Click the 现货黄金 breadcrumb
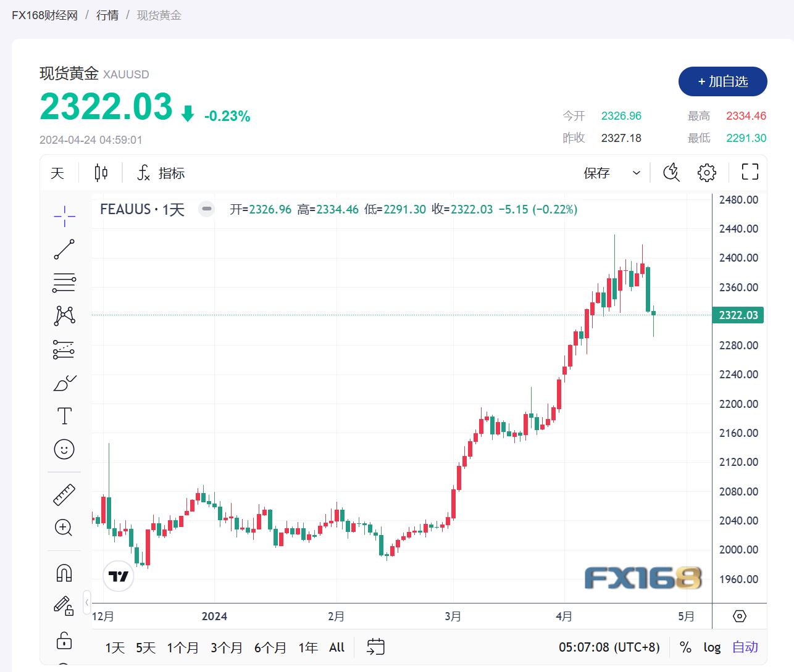This screenshot has width=794, height=672. (x=159, y=15)
